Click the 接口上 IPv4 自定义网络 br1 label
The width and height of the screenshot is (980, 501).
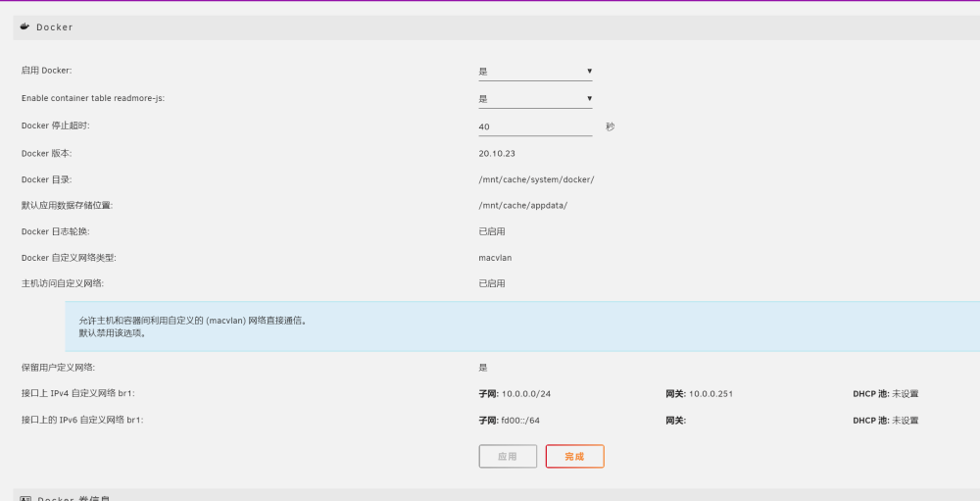pos(78,393)
